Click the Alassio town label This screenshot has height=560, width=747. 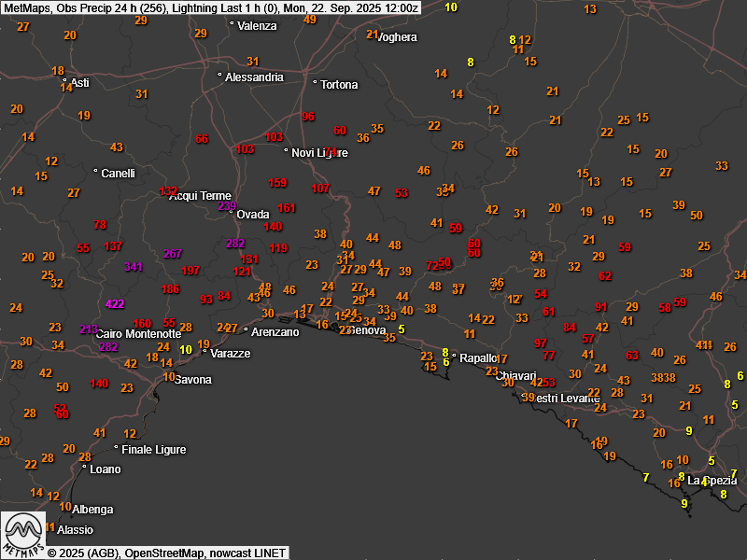(x=76, y=530)
